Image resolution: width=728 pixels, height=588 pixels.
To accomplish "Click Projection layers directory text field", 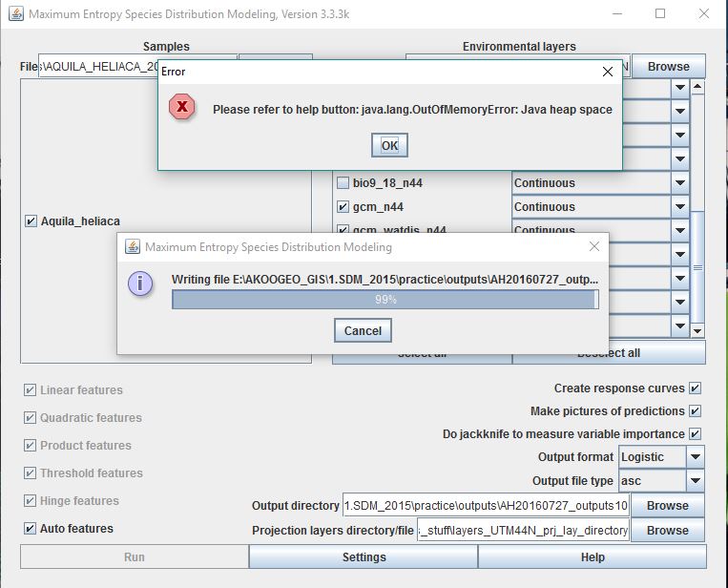I will [x=523, y=530].
